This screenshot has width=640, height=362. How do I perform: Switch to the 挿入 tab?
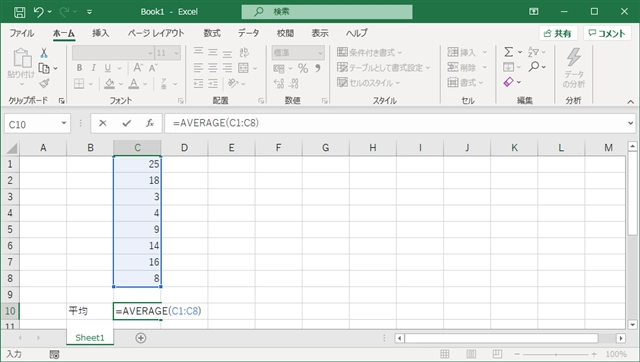(100, 33)
